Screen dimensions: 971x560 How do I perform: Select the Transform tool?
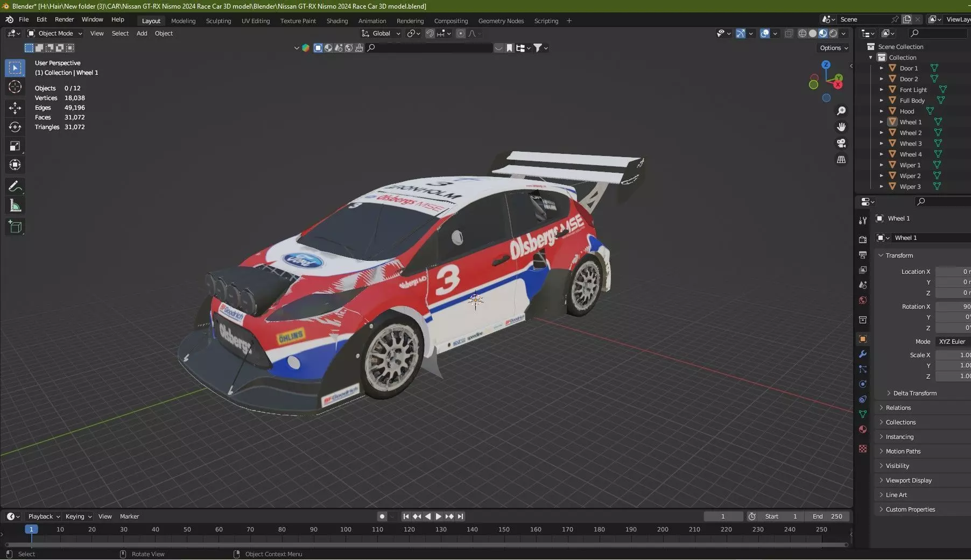(15, 165)
